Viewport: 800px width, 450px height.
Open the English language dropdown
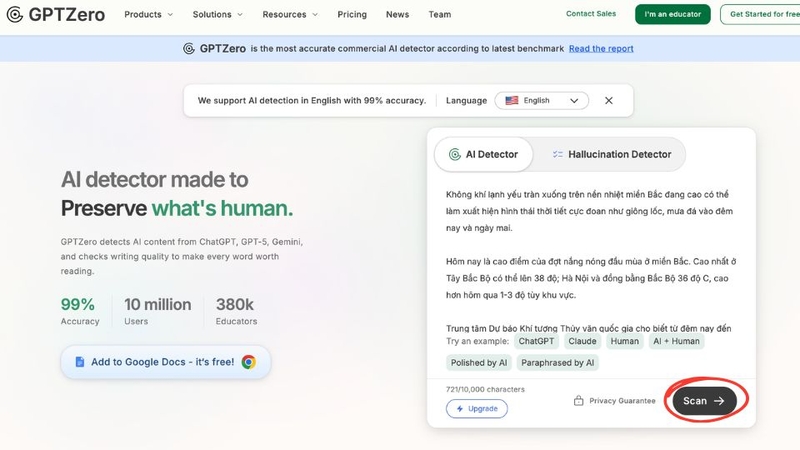coord(541,101)
